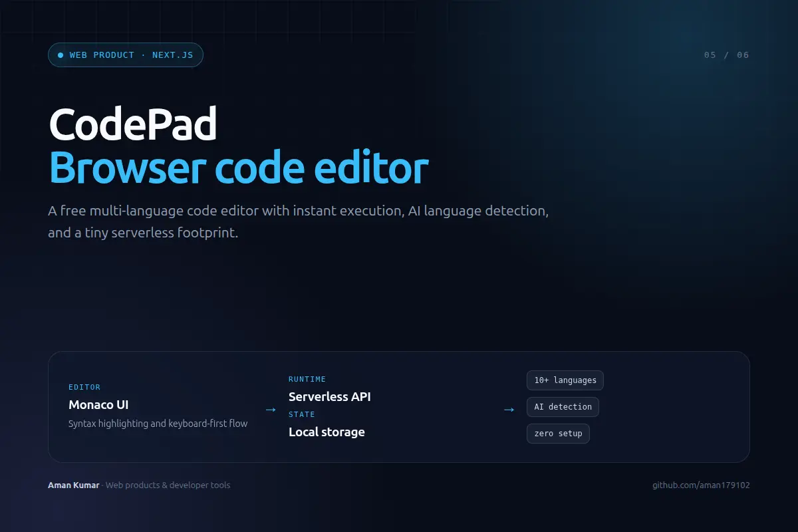Click the "EDITOR" label
This screenshot has width=798, height=532.
(84, 387)
